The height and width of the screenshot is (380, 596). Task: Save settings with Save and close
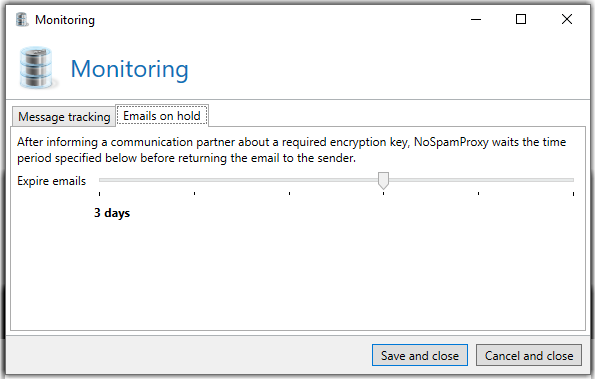click(420, 356)
